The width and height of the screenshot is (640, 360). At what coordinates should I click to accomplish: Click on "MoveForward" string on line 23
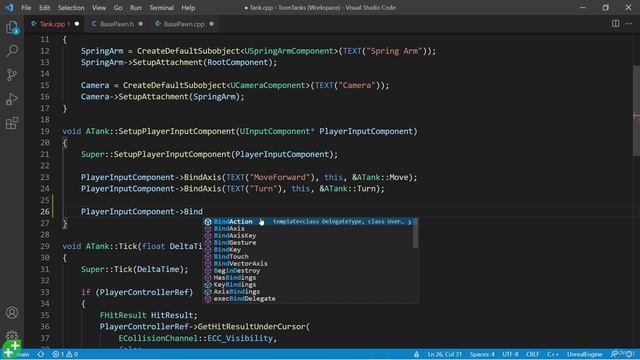pyautogui.click(x=280, y=177)
